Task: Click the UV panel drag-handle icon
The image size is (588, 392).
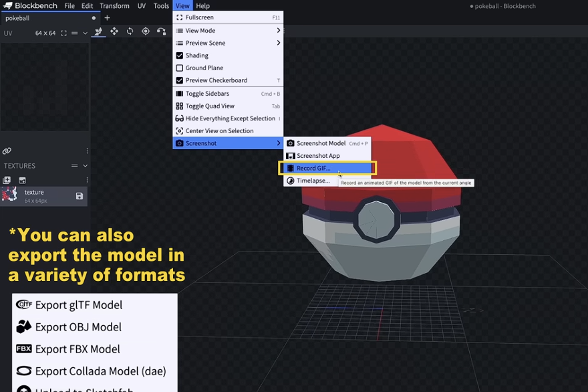Action: pyautogui.click(x=75, y=33)
